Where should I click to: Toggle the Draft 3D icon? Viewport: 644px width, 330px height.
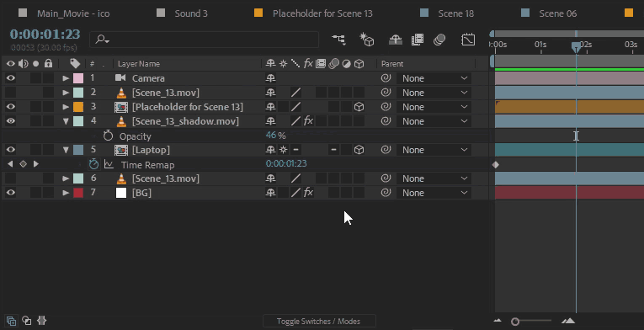[367, 40]
